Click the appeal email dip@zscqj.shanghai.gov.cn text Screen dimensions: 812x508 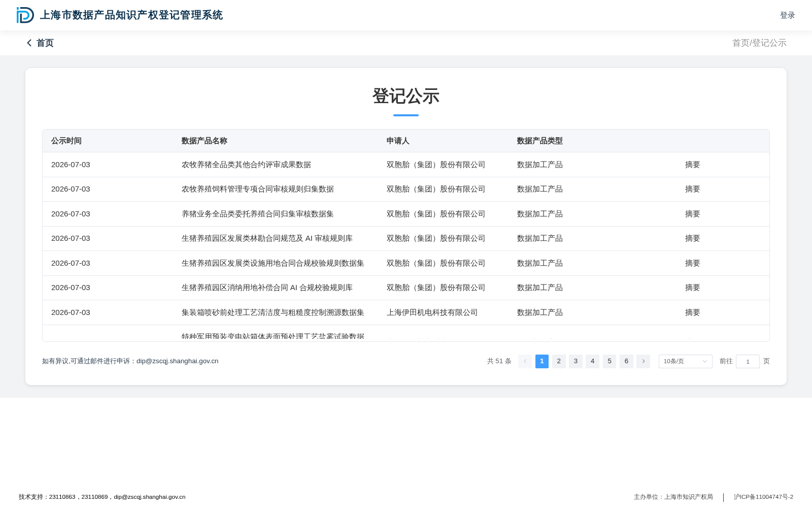coord(177,361)
